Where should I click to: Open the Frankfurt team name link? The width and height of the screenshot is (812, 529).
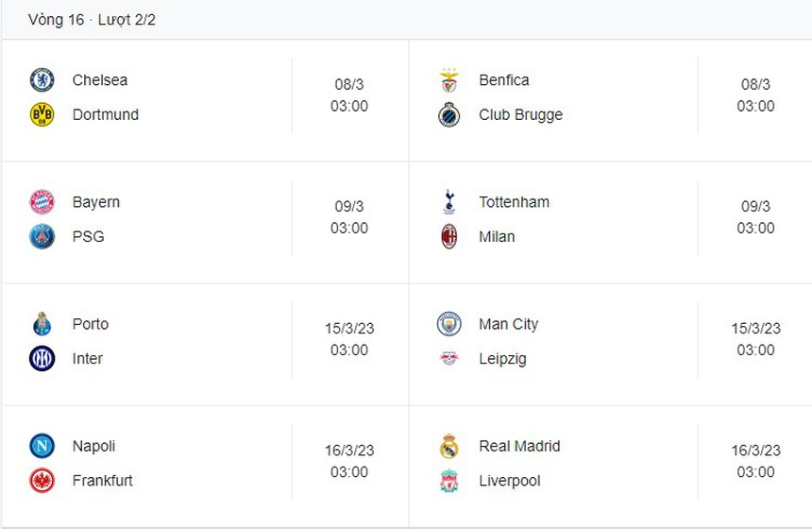pyautogui.click(x=103, y=481)
